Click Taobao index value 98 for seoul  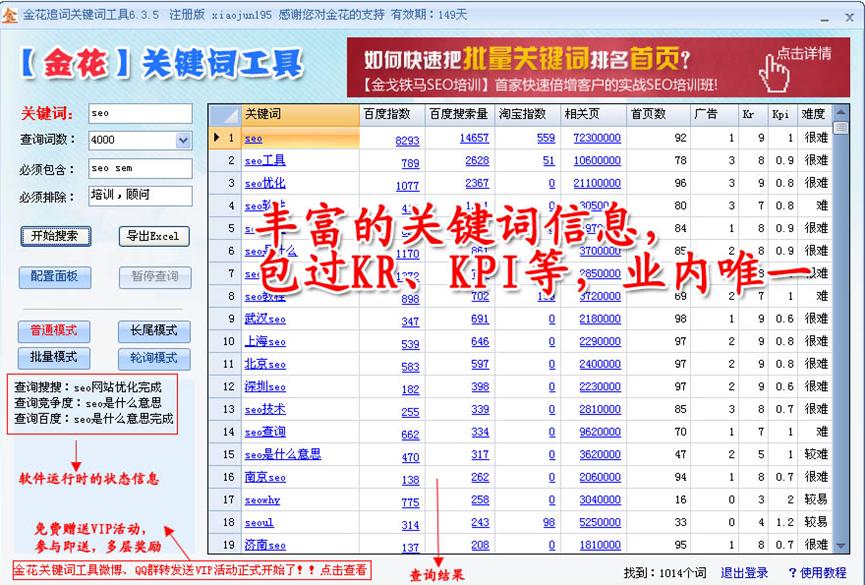coord(549,523)
